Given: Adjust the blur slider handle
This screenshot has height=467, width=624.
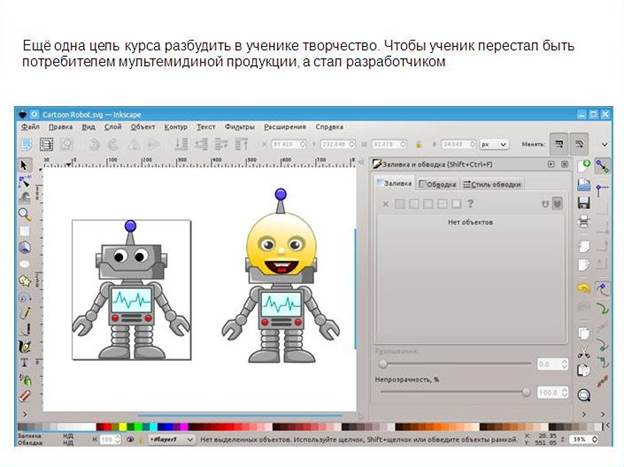Looking at the screenshot, I should [383, 363].
